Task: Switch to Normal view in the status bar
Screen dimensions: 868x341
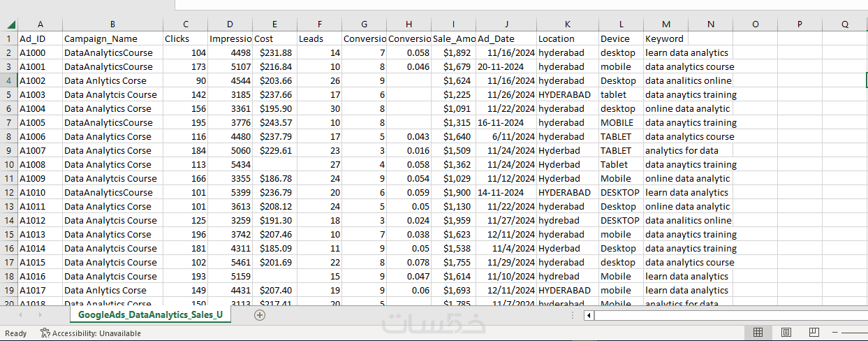Action: tap(760, 333)
